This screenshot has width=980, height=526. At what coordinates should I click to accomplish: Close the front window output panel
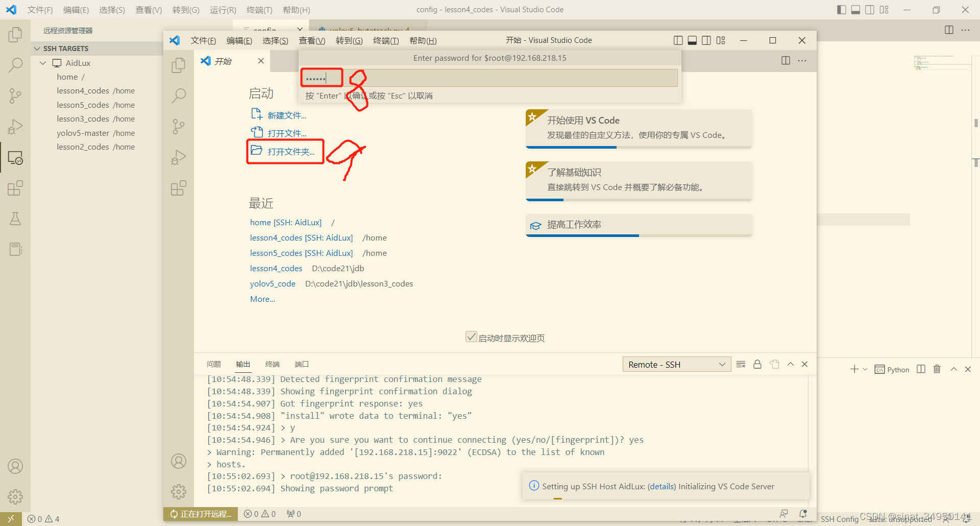click(805, 364)
